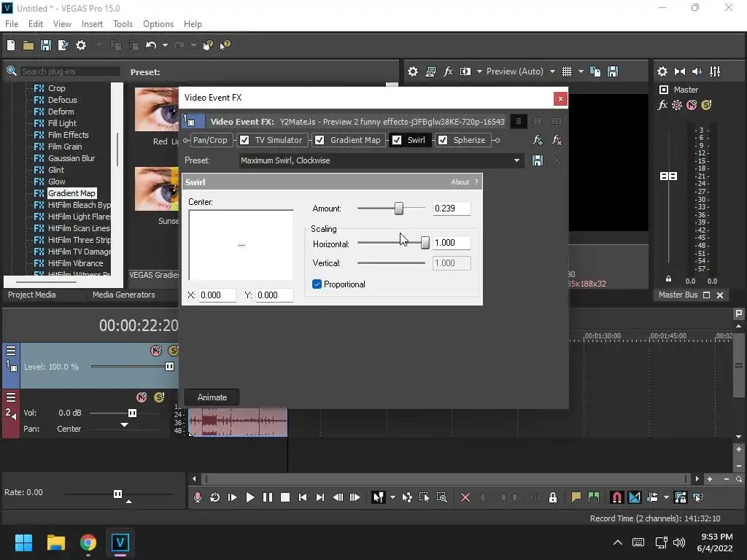The height and width of the screenshot is (560, 747).
Task: Click the Pan/Crop button in FX chain
Action: pos(210,140)
